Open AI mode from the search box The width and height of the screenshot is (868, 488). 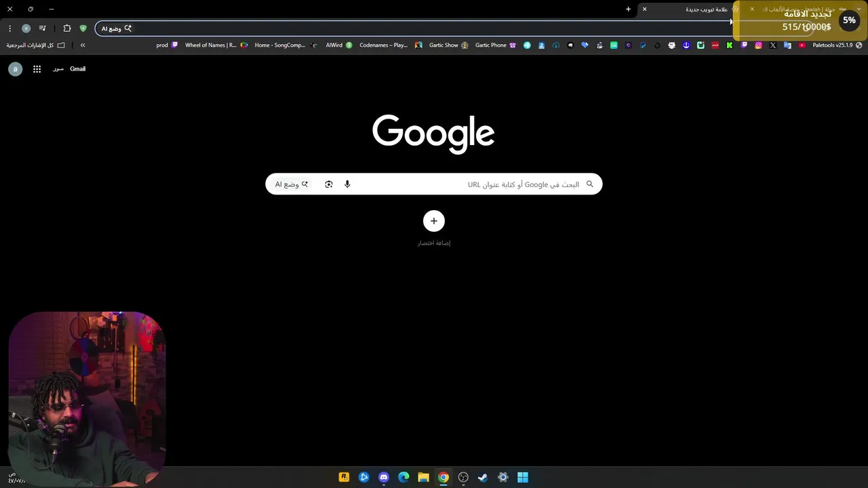pos(292,184)
